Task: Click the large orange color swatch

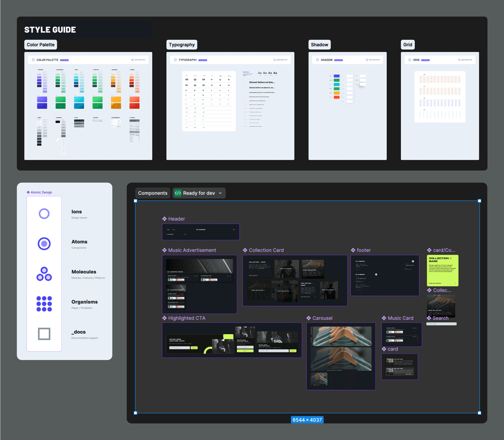Action: pyautogui.click(x=116, y=99)
